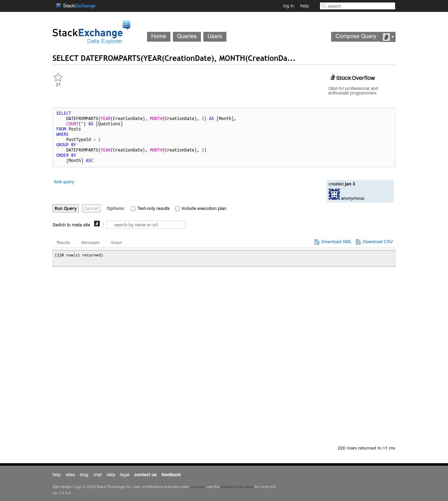Click the Cancel button
This screenshot has height=501, width=448.
tap(91, 209)
